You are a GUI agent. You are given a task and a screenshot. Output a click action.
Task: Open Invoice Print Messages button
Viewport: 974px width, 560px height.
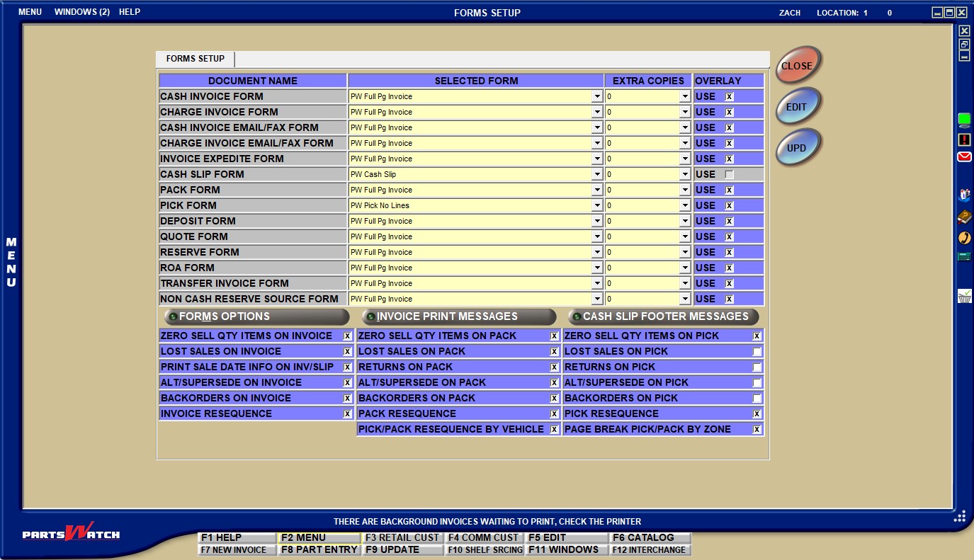tap(458, 316)
